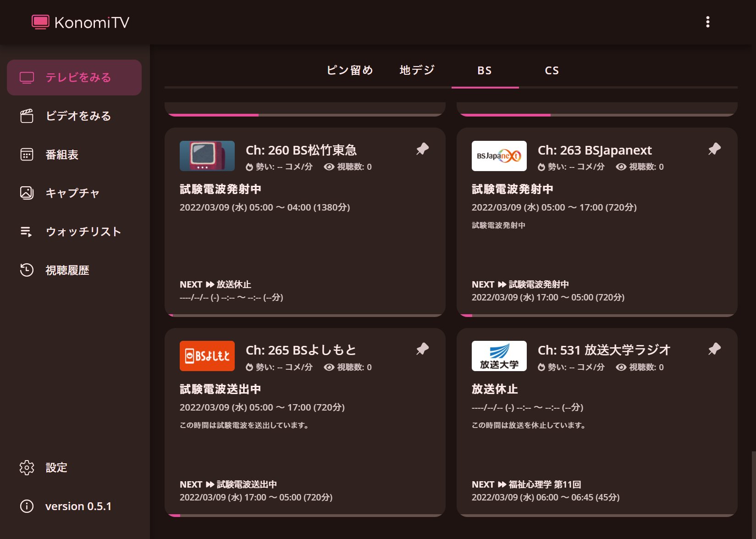The width and height of the screenshot is (756, 539).
Task: Toggle the pin on BS松竹東急 channel
Action: pos(422,149)
